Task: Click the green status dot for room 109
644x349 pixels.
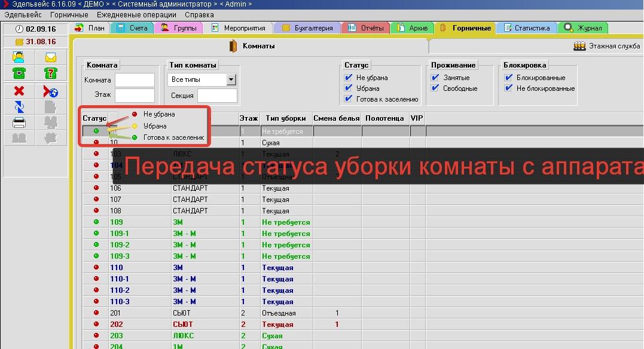Action: 96,222
